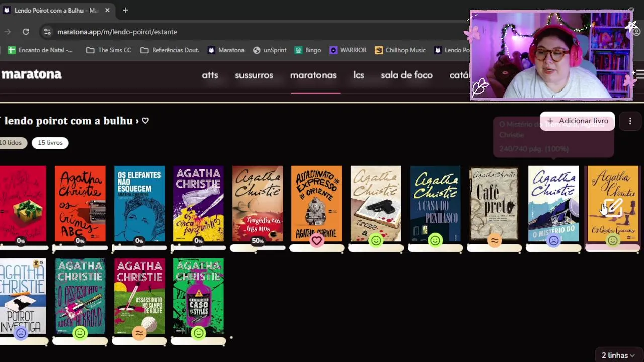The image size is (644, 362).
Task: Favorite the marathon with the heart icon
Action: (145, 121)
